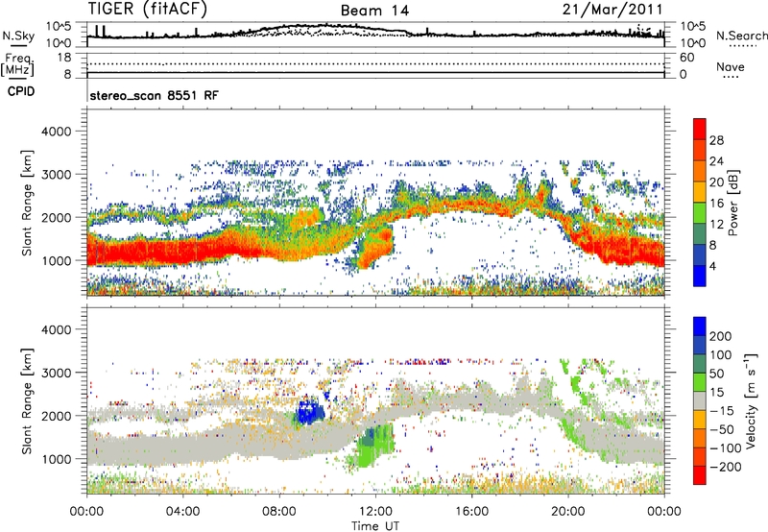Click the 18 tick on the frequency axis
Viewport: 768px width, 532px height.
click(x=64, y=58)
